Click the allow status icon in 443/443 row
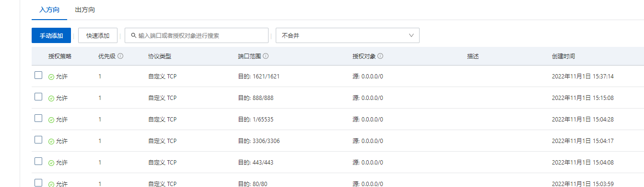The image size is (644, 187). (51, 163)
